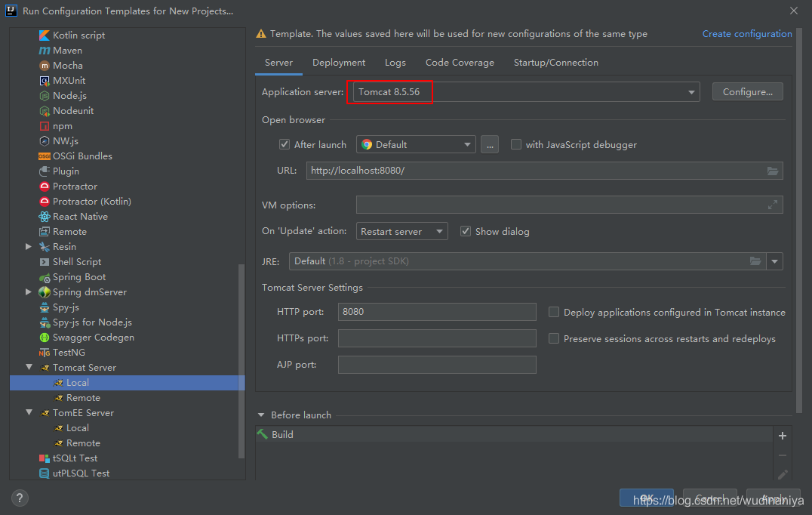Click the help question mark button
The height and width of the screenshot is (515, 812).
click(x=20, y=498)
